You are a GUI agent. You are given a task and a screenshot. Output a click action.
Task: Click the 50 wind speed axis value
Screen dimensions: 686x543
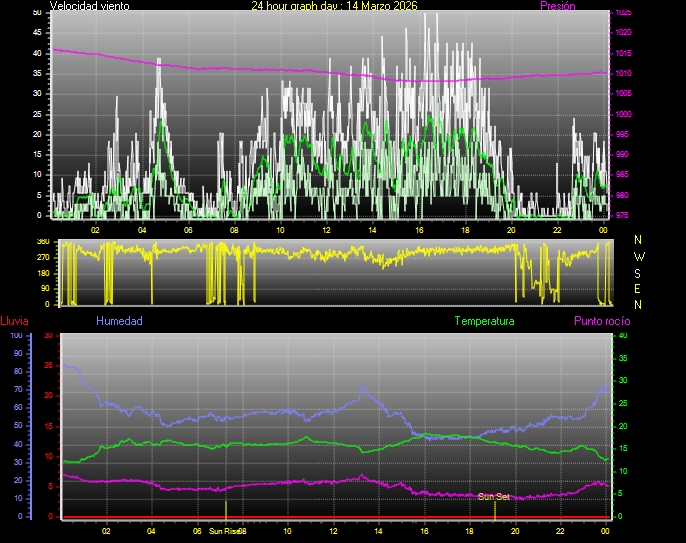click(38, 12)
